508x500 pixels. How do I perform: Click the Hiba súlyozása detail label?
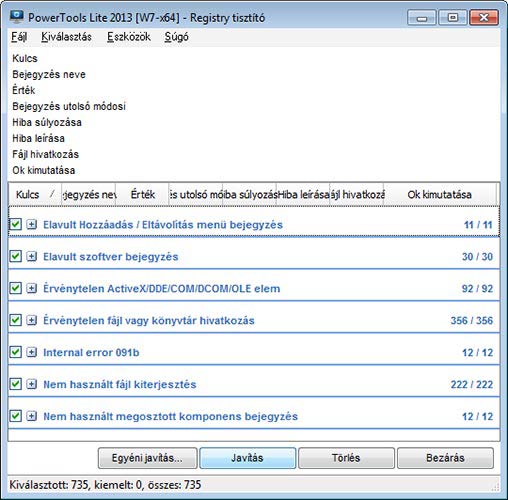tap(47, 122)
